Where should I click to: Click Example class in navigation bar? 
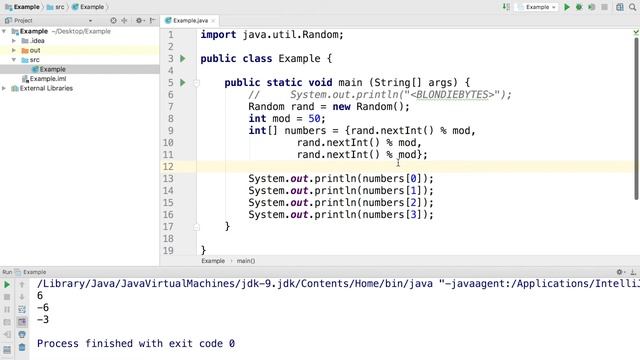[x=88, y=7]
